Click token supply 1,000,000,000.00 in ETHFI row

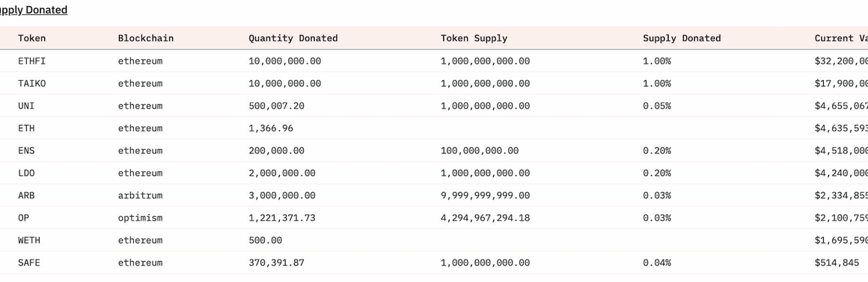coord(485,61)
